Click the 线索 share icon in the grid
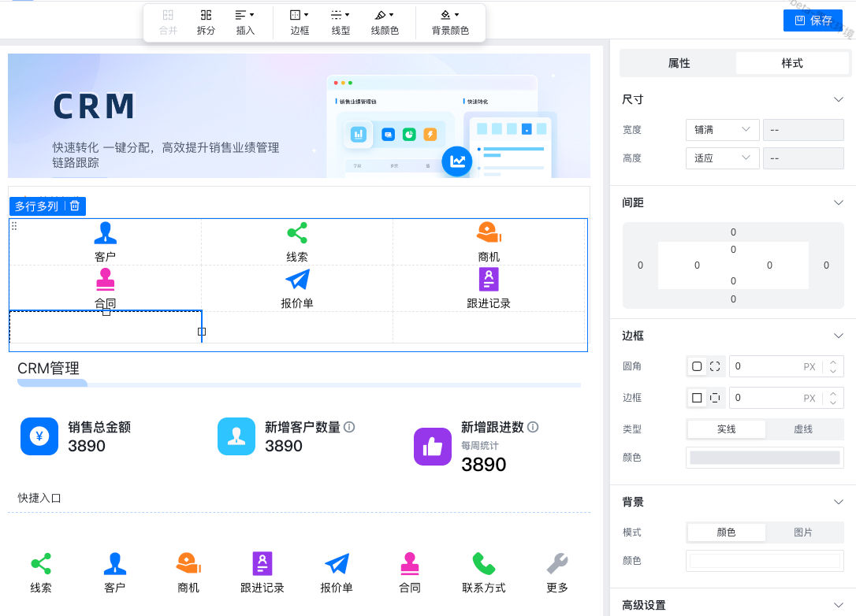 (297, 232)
